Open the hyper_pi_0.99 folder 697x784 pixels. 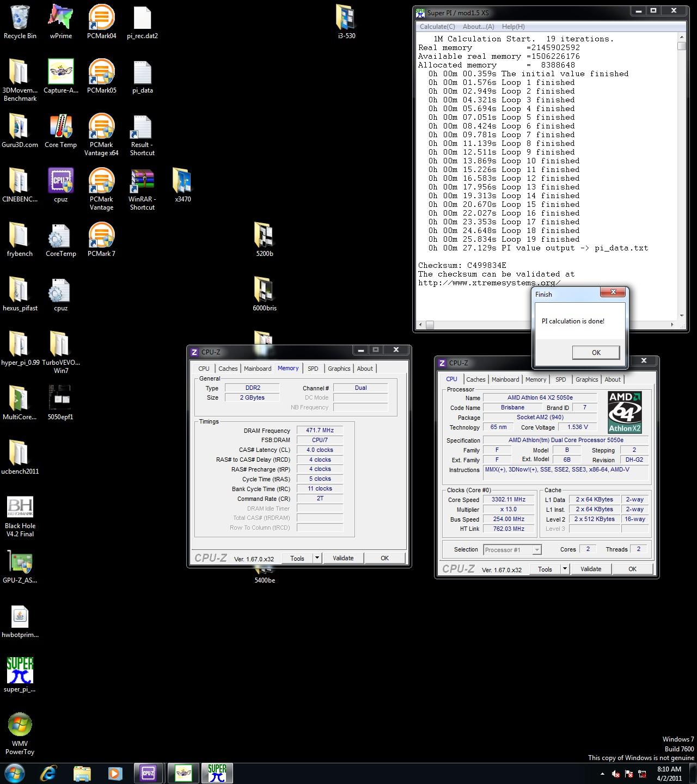[x=20, y=348]
